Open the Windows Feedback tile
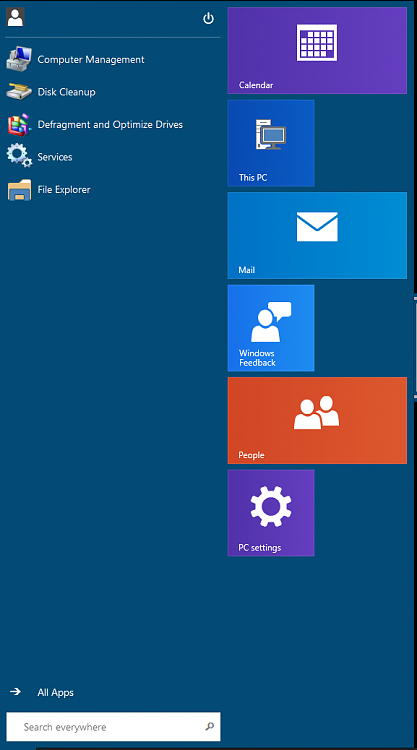417x750 pixels. [x=271, y=328]
